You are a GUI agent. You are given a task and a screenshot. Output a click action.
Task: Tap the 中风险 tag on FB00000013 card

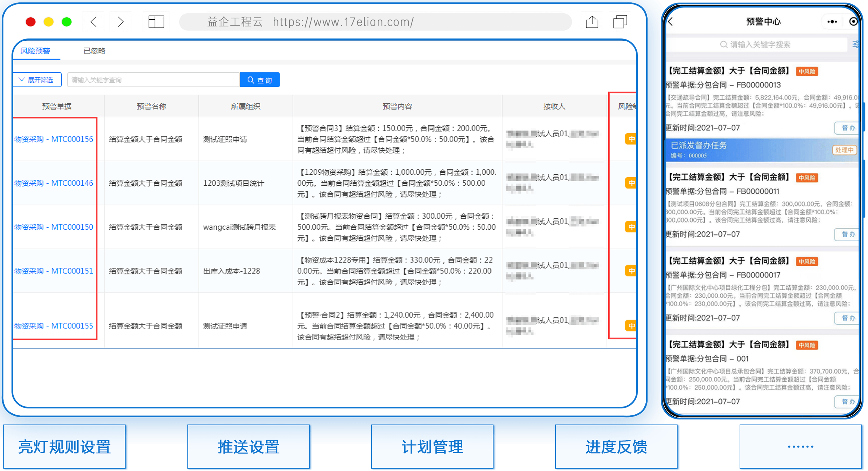click(x=807, y=72)
